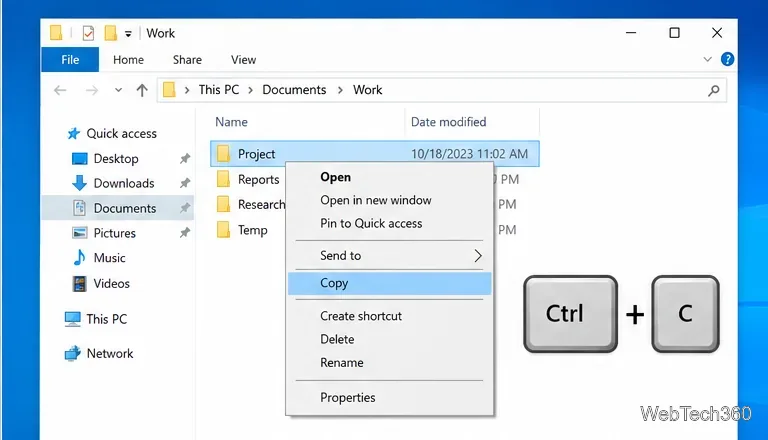Expand the ribbon with the chevron

click(707, 59)
